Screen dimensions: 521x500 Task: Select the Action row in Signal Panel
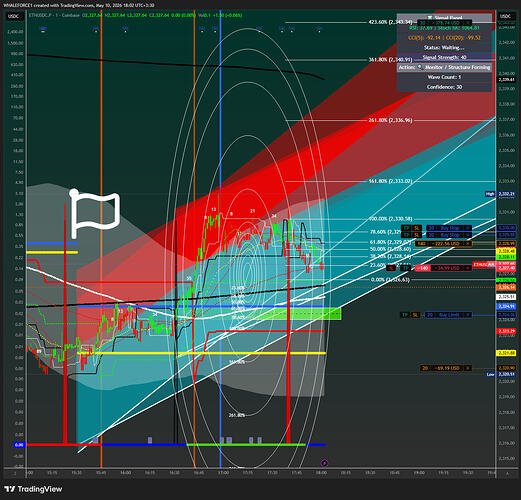(x=444, y=67)
